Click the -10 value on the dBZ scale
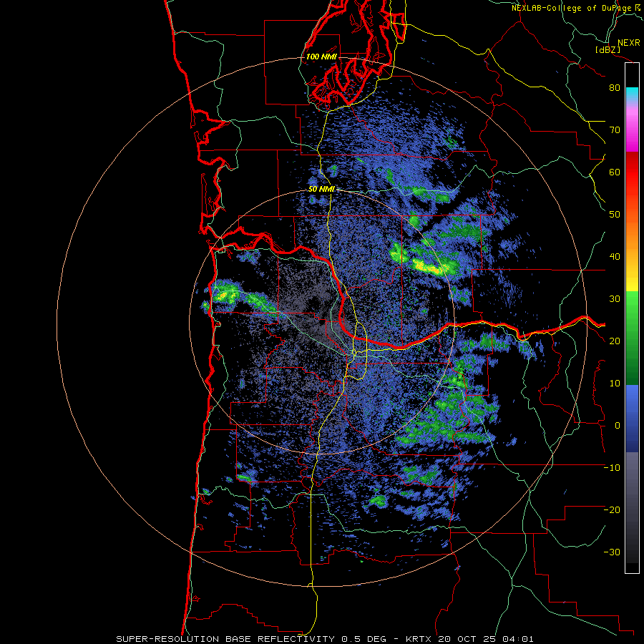The height and width of the screenshot is (644, 644). (x=612, y=468)
